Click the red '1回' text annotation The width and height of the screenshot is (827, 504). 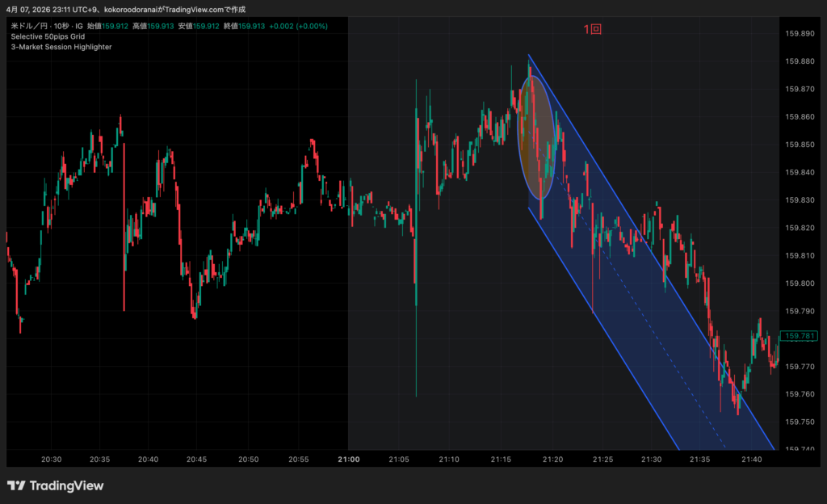593,29
